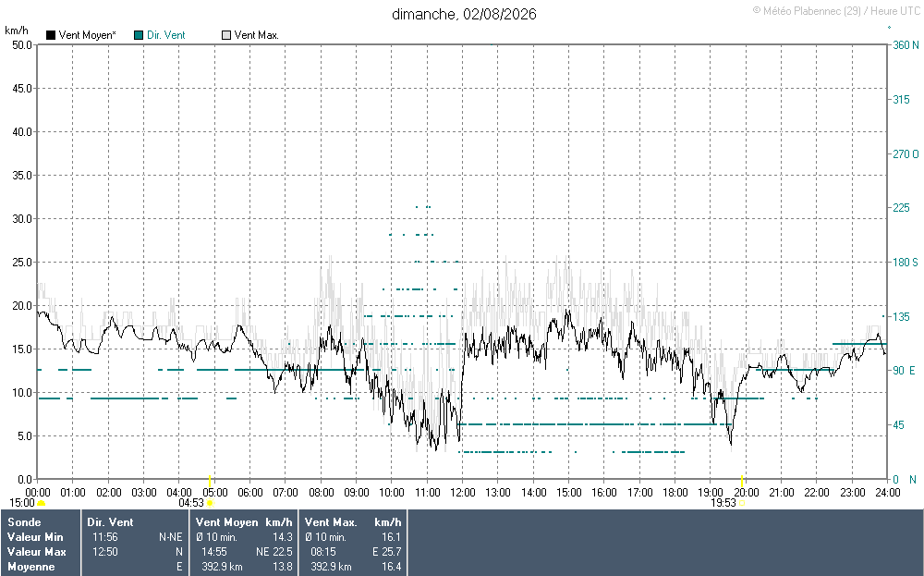Image resolution: width=924 pixels, height=576 pixels.
Task: Click the teal Dir. Vent legend swatch
Action: [140, 35]
